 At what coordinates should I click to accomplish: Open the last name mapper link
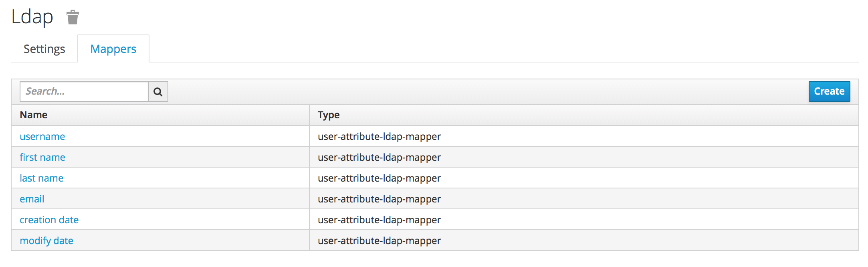click(x=42, y=178)
